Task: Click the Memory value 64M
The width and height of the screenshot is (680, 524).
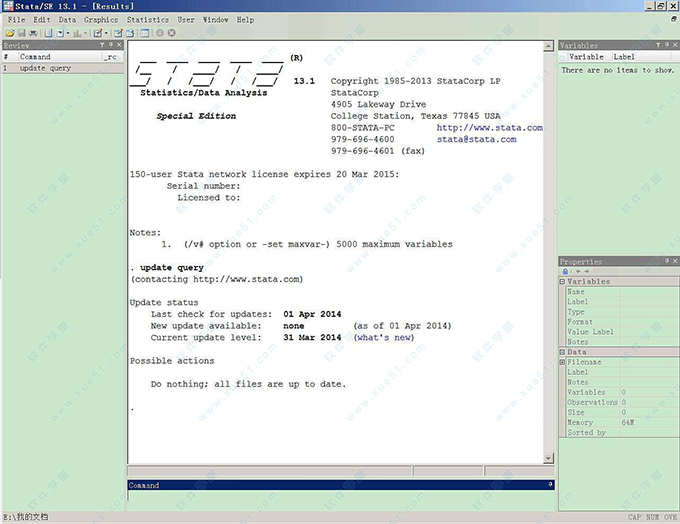Action: pos(628,422)
